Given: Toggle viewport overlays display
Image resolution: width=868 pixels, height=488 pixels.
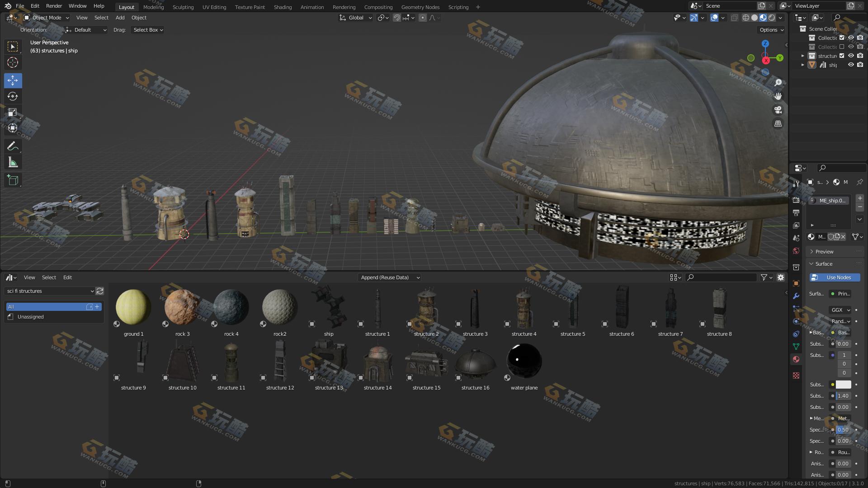Looking at the screenshot, I should [x=714, y=18].
